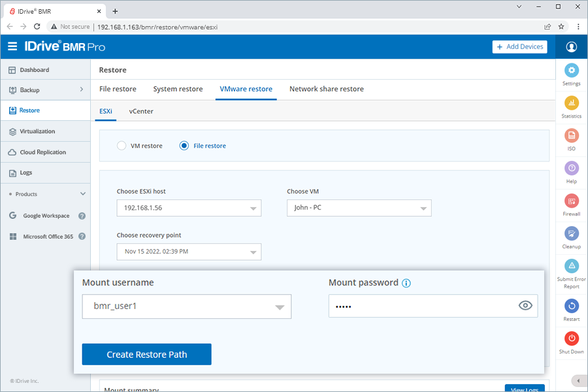The width and height of the screenshot is (588, 392).
Task: Select the File restore radio button
Action: tap(184, 146)
